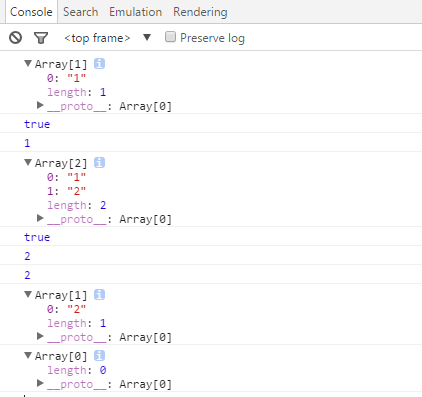Click info icon beside Array[2]
This screenshot has width=422, height=397.
99,162
